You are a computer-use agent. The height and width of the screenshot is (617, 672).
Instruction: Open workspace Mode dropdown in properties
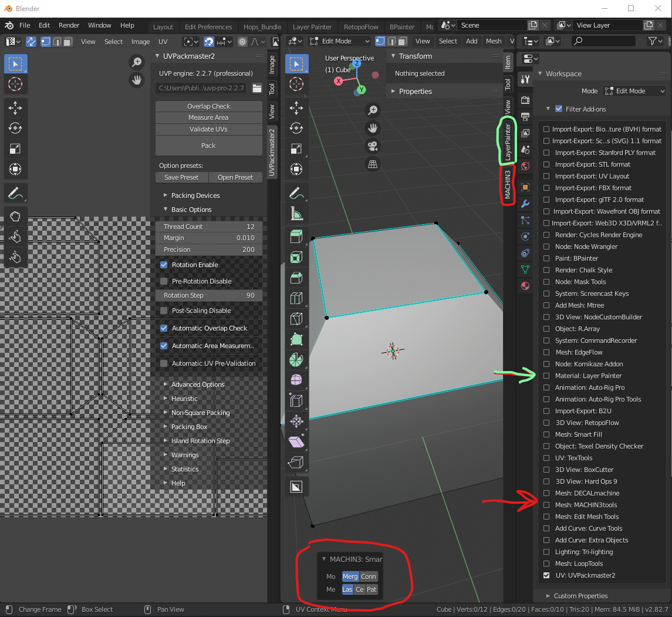[x=634, y=91]
